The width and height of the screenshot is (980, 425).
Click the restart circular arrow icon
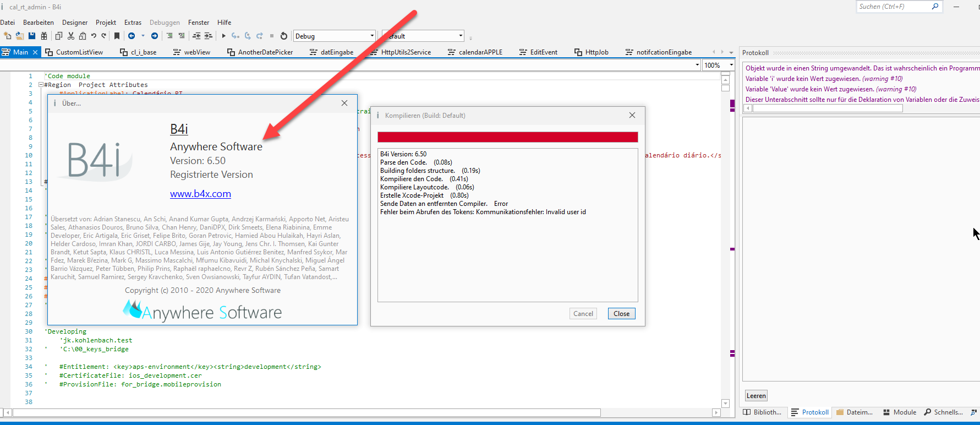pyautogui.click(x=284, y=36)
